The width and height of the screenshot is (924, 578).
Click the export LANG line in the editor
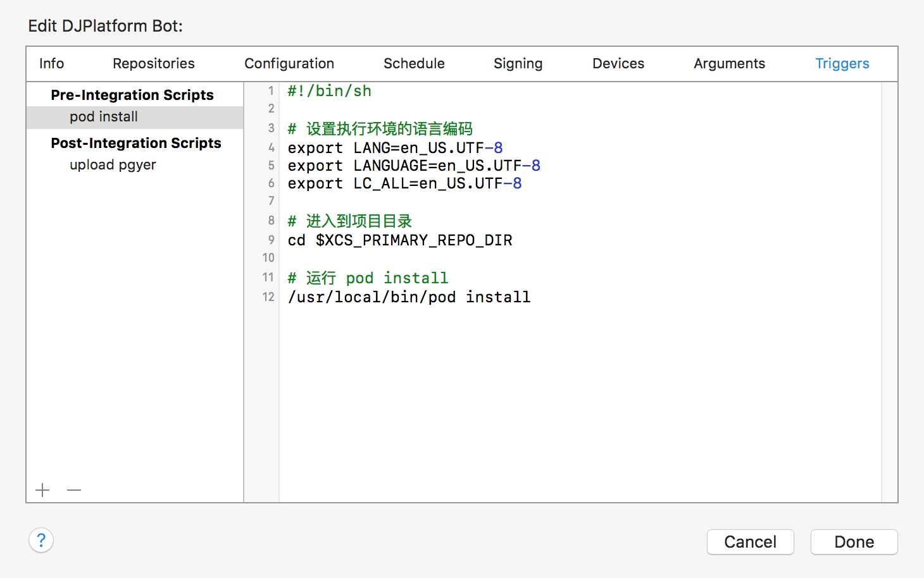click(x=395, y=148)
